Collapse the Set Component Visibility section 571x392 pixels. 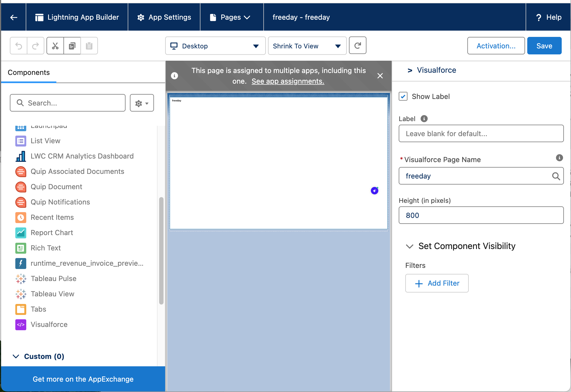[409, 246]
